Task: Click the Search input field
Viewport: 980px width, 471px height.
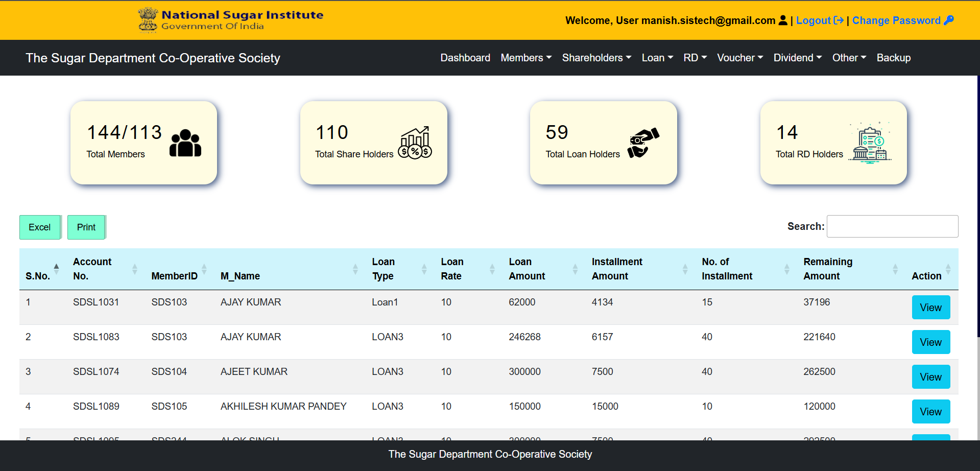Action: [x=892, y=226]
